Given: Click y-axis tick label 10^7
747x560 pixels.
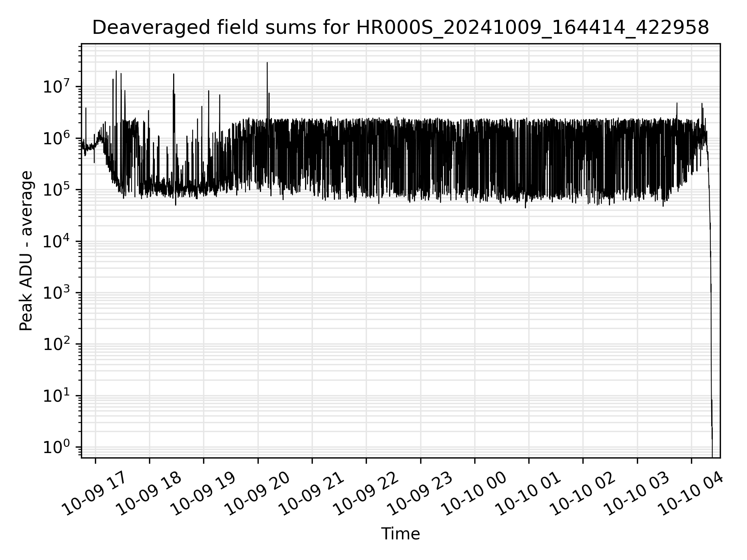Looking at the screenshot, I should tap(56, 86).
